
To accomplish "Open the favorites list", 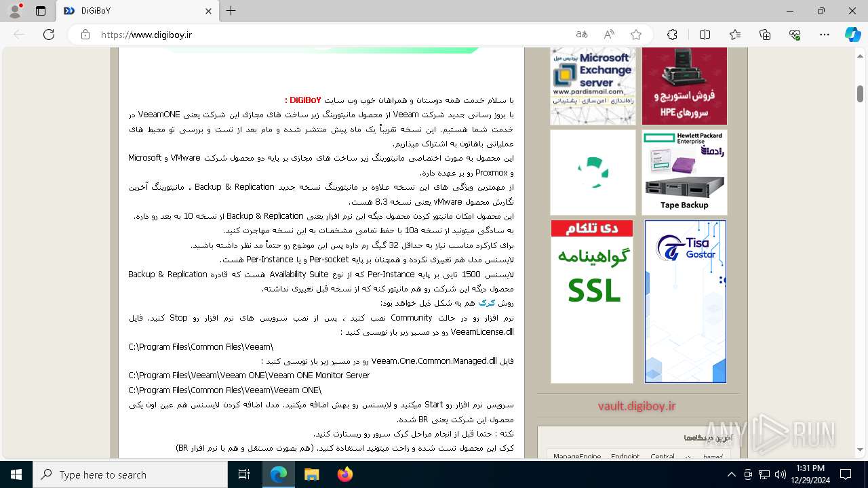I will pyautogui.click(x=735, y=35).
